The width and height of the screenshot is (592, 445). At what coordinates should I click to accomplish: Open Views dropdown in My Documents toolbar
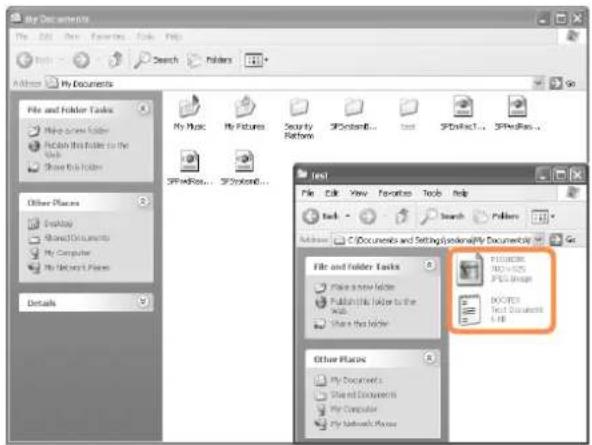coord(256,60)
